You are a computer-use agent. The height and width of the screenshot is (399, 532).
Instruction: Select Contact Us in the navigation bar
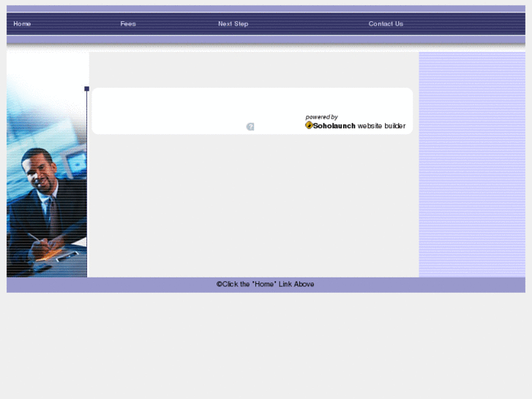[x=386, y=23]
